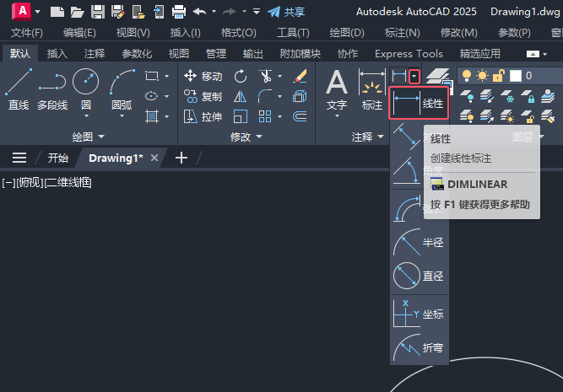Add a new drawing tab
This screenshot has width=563, height=392.
click(181, 158)
